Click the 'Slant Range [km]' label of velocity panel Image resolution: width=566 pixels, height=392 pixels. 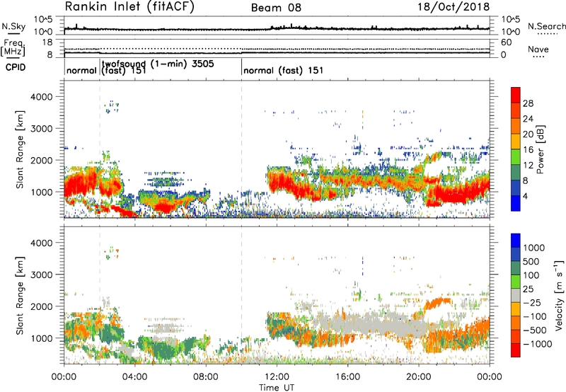tap(20, 296)
